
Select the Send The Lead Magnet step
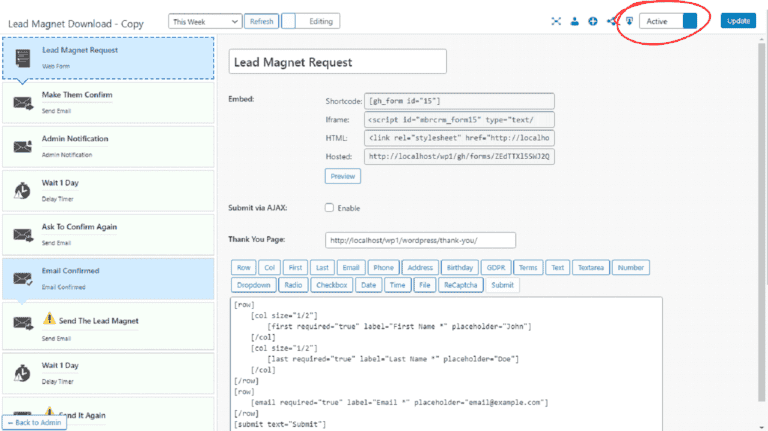pos(108,326)
